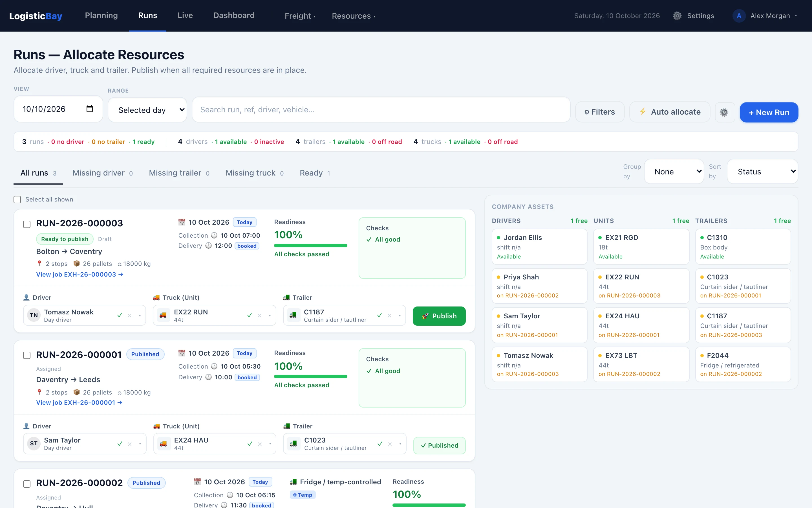
Task: Expand the Resources menu in the navbar
Action: (x=354, y=16)
